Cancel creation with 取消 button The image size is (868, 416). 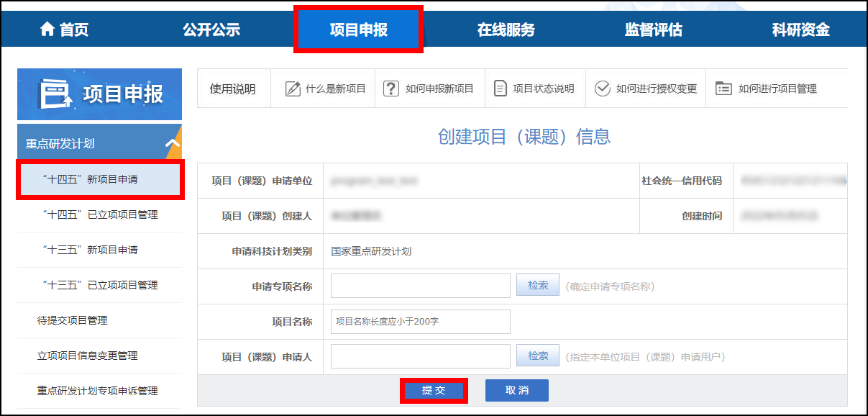tap(516, 390)
